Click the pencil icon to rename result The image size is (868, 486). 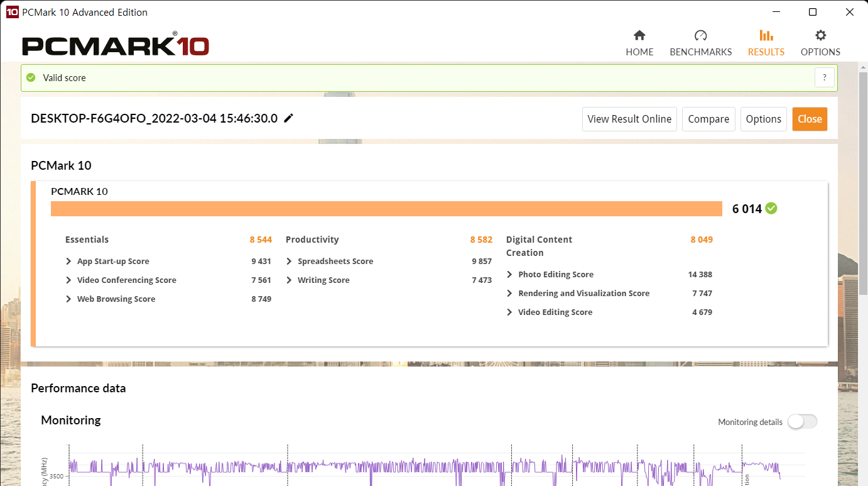point(289,118)
